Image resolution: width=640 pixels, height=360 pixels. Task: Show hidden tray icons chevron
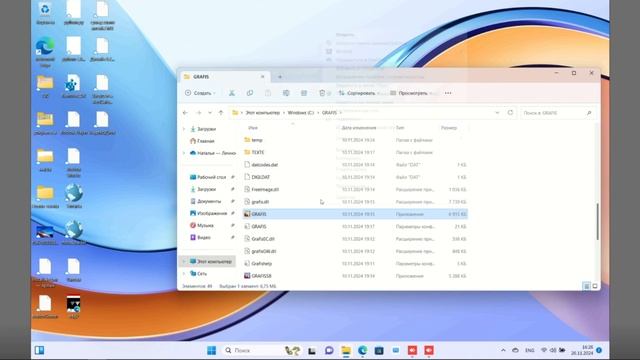click(x=503, y=350)
